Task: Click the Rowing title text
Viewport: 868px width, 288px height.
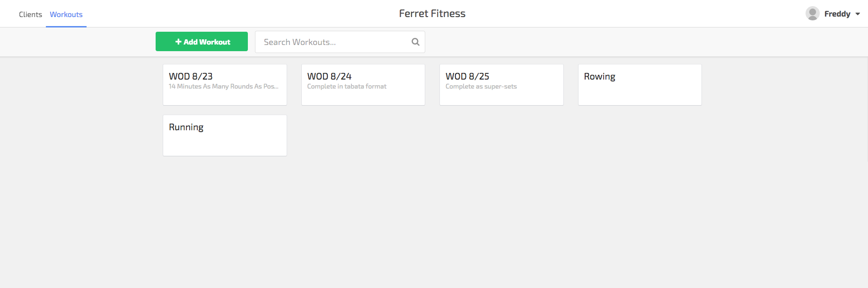Action: (x=599, y=77)
